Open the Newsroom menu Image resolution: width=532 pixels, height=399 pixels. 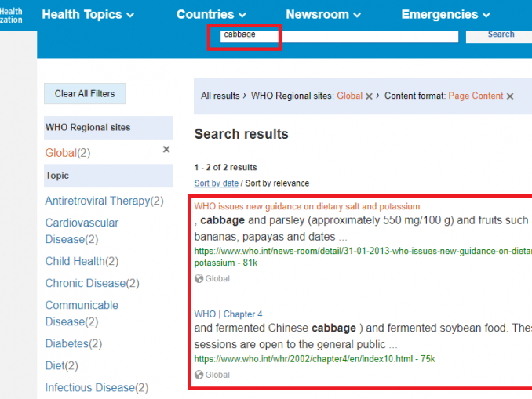[323, 15]
